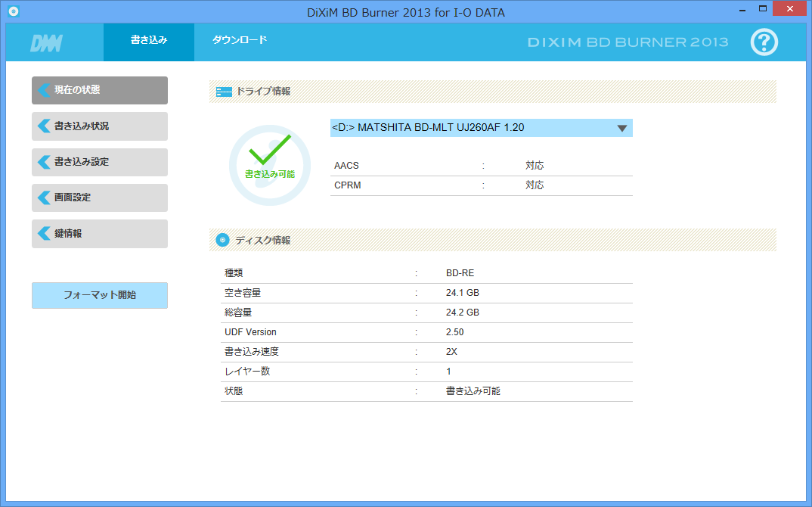Click the 空き容量 label
Image resolution: width=812 pixels, height=507 pixels.
tap(243, 292)
